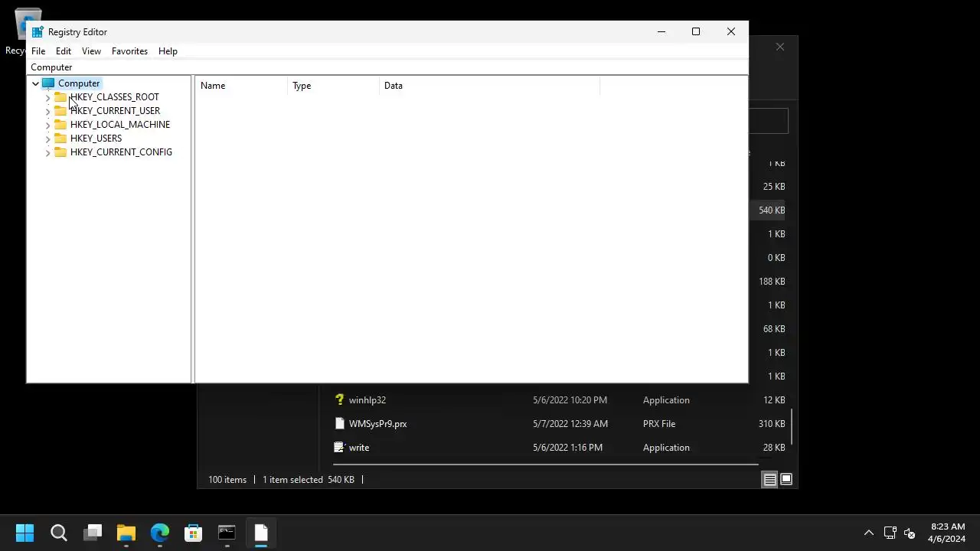
Task: Click the registry address bar showing Computer
Action: pos(387,67)
